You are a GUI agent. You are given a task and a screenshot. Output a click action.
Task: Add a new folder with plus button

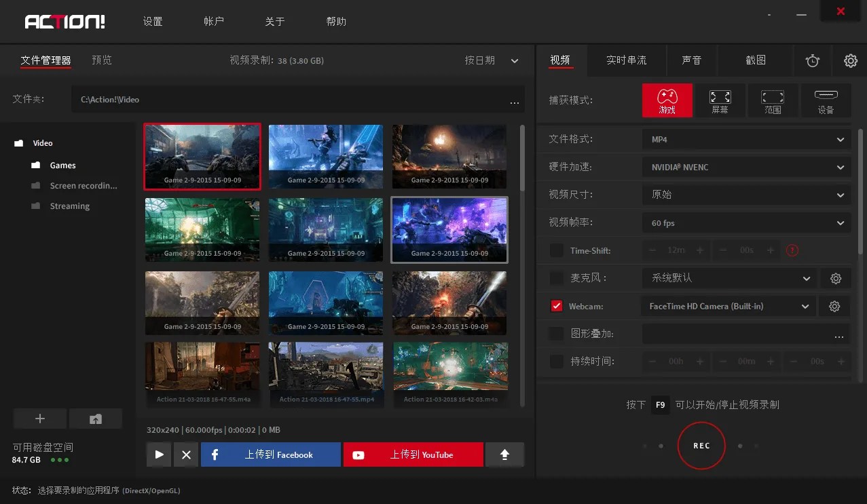click(40, 419)
